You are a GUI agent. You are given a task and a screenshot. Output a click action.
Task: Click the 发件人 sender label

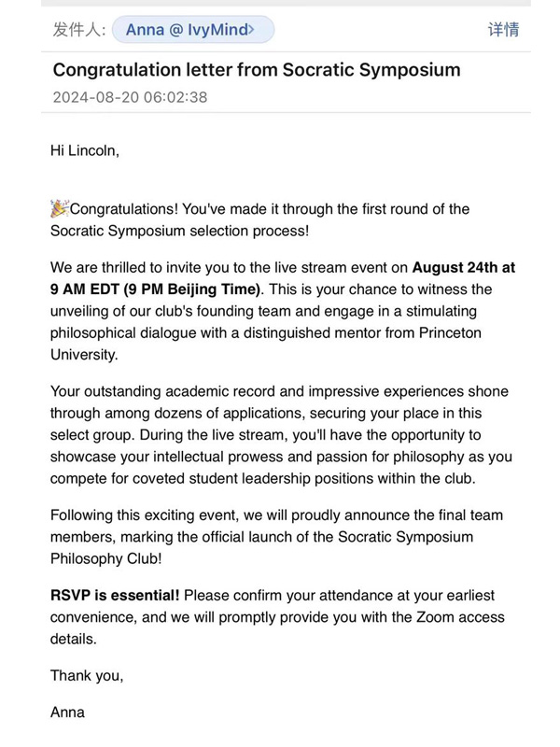[78, 30]
